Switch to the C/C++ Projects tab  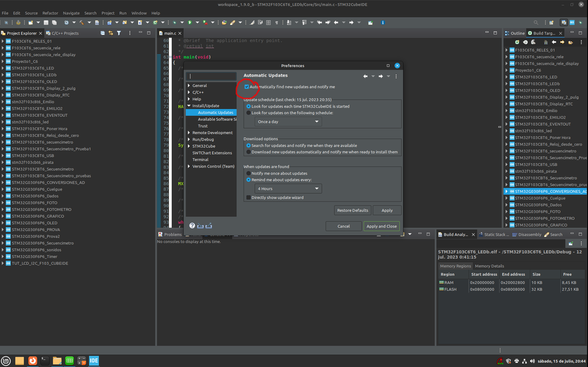point(62,34)
